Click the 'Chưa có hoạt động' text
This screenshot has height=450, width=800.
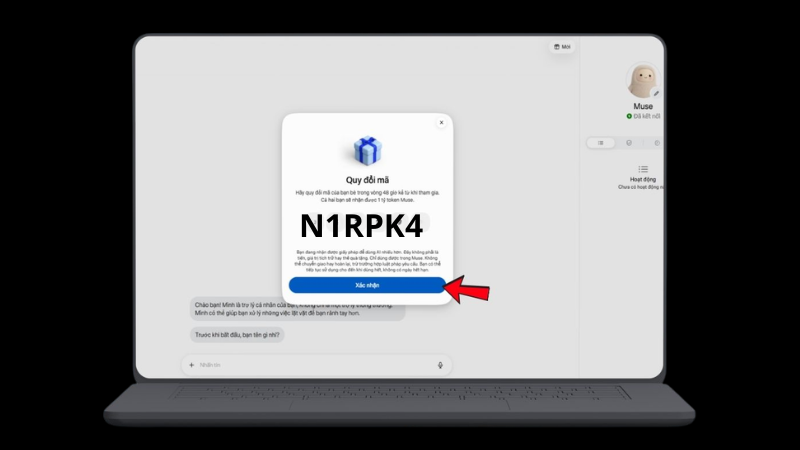click(641, 187)
